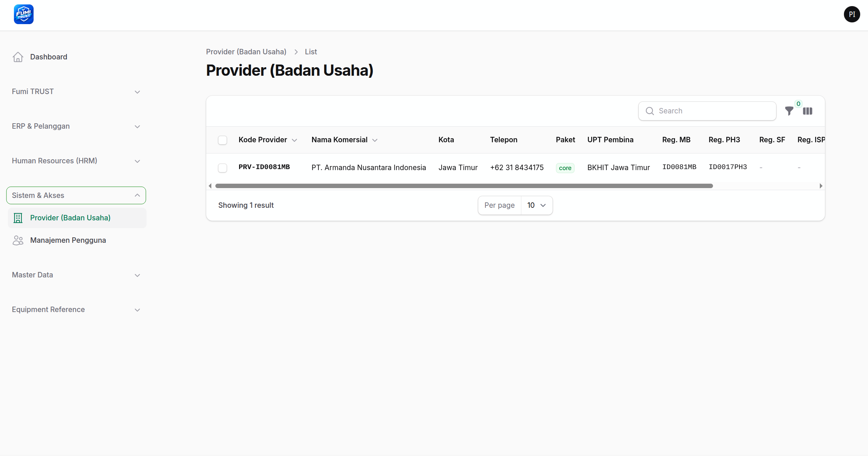The width and height of the screenshot is (868, 456).
Task: Tick the checkbox for PRV-ID0081MB row
Action: [223, 168]
